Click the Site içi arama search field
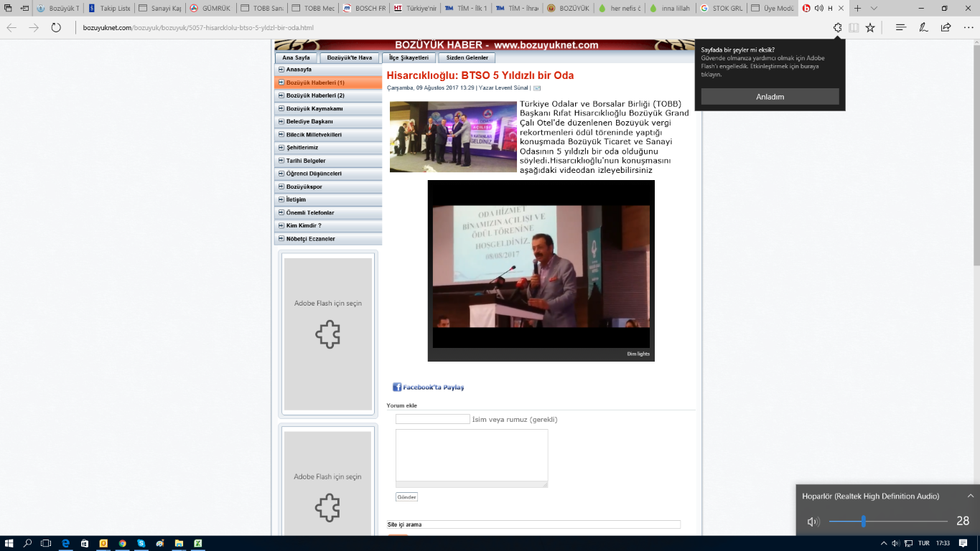 click(x=533, y=524)
